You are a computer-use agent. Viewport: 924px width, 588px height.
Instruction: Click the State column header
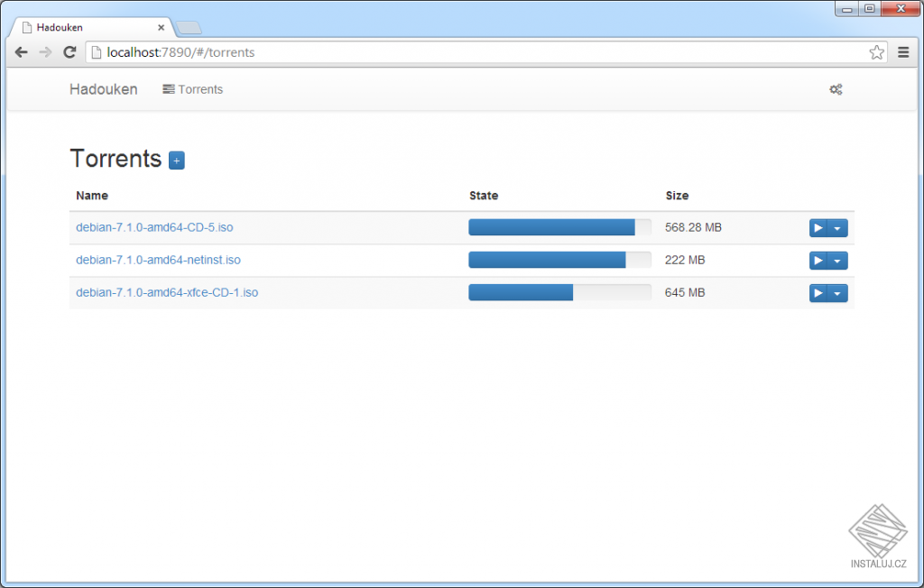(x=484, y=196)
